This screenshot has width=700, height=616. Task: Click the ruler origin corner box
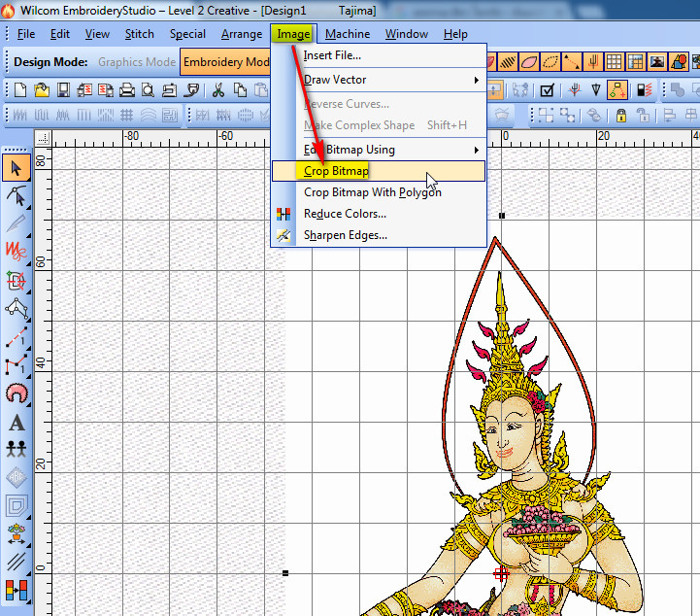(44, 139)
